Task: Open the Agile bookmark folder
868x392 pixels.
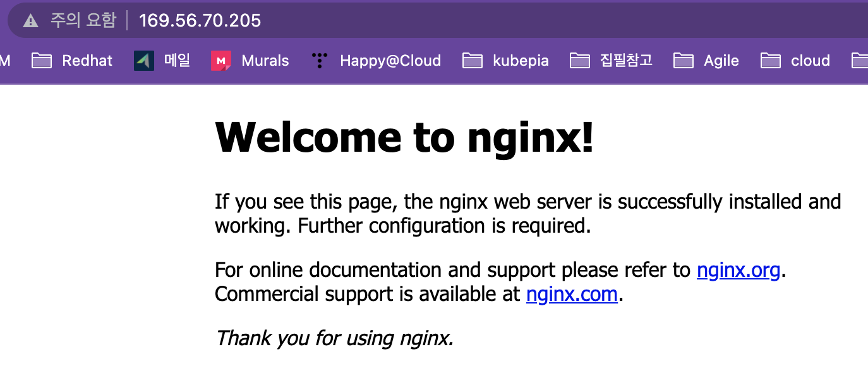Action: point(706,61)
